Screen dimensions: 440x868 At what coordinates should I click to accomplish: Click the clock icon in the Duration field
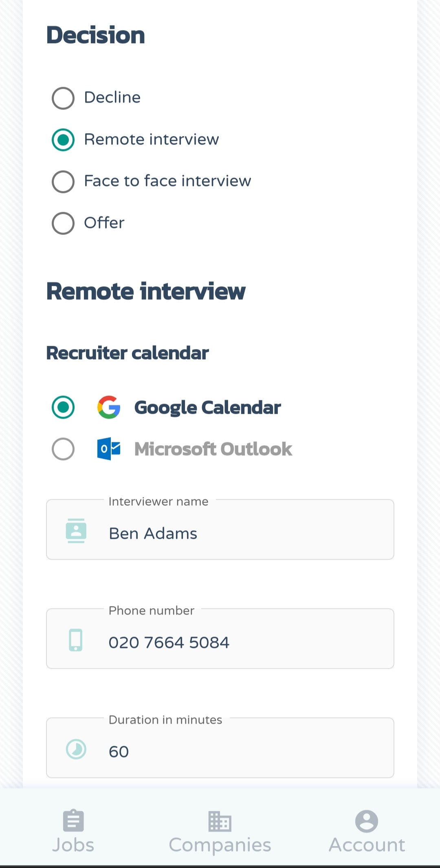75,749
